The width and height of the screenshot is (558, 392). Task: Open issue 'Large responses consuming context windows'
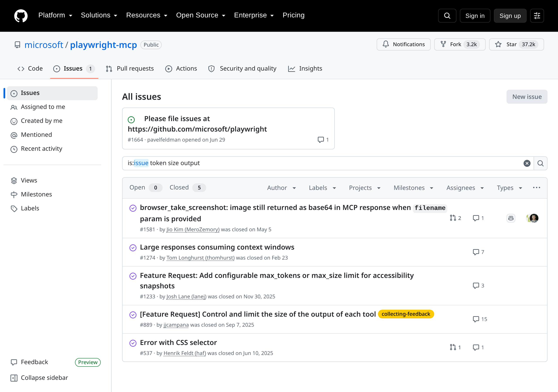pyautogui.click(x=217, y=247)
